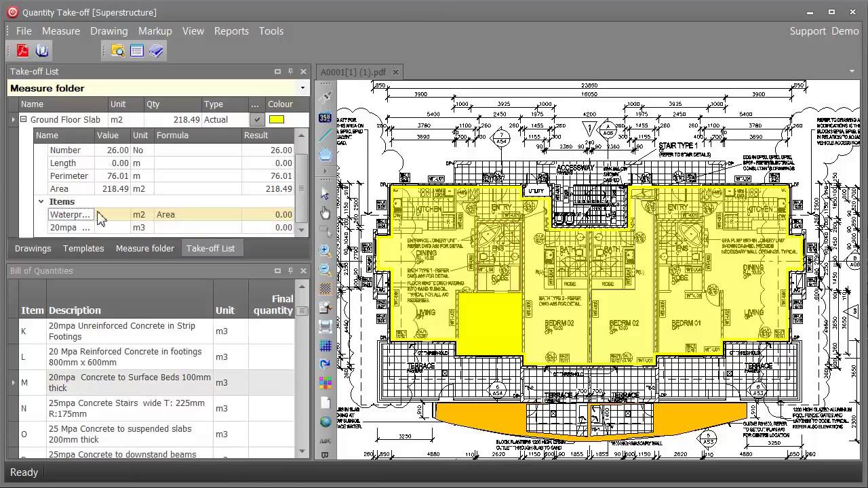Select the hand pan tool
868x488 pixels.
click(325, 213)
